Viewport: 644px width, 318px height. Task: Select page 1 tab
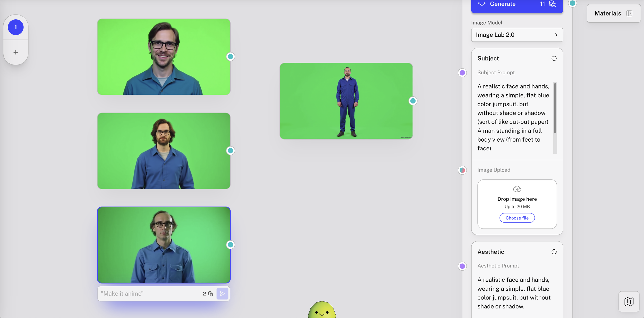pyautogui.click(x=16, y=27)
